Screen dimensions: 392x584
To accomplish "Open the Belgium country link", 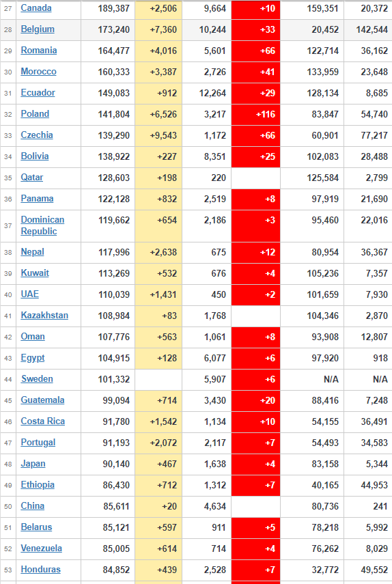I will (x=38, y=29).
